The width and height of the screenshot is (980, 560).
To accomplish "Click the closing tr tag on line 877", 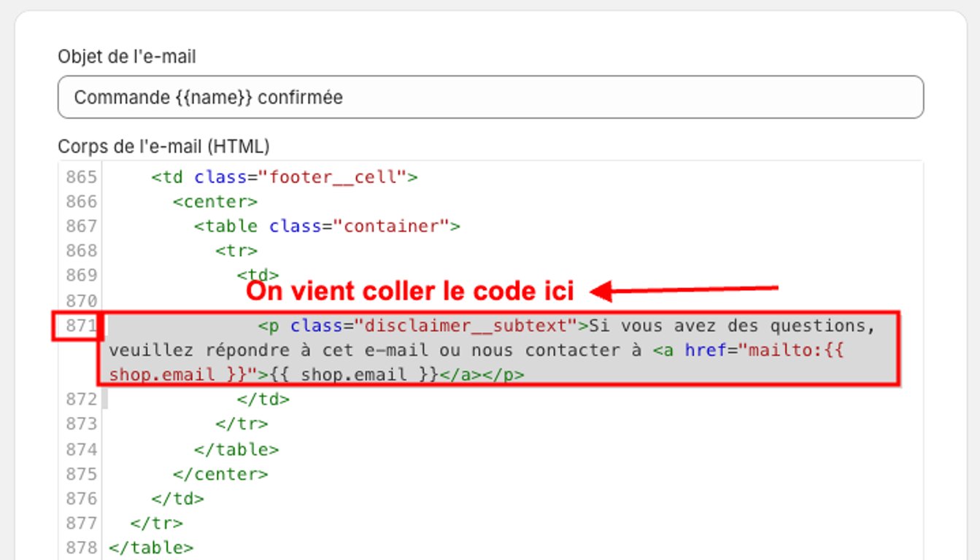I will tap(156, 523).
